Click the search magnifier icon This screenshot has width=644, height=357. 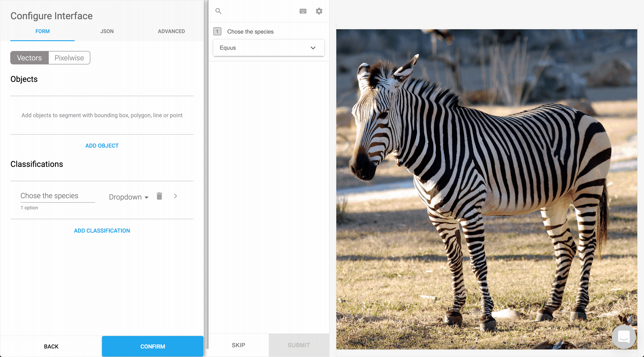coord(218,11)
